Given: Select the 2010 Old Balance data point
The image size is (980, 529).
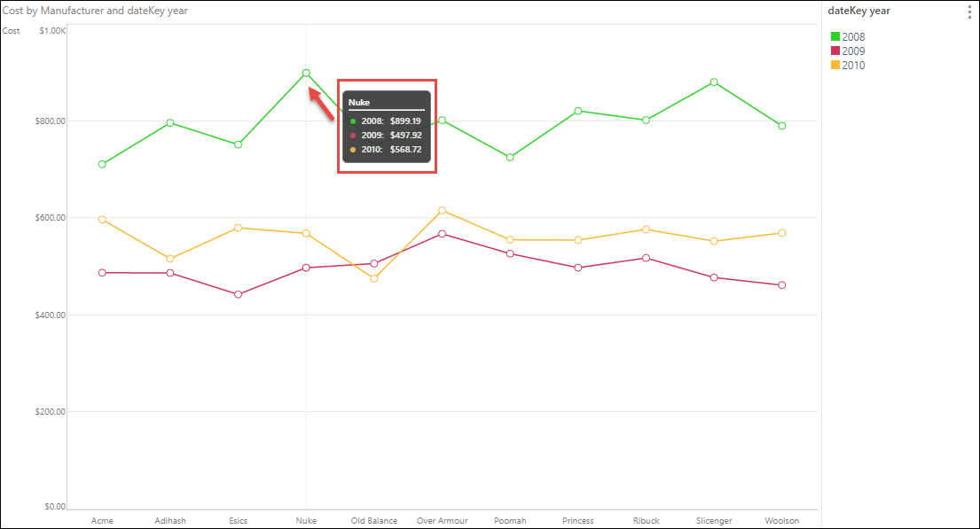Looking at the screenshot, I should click(x=373, y=278).
